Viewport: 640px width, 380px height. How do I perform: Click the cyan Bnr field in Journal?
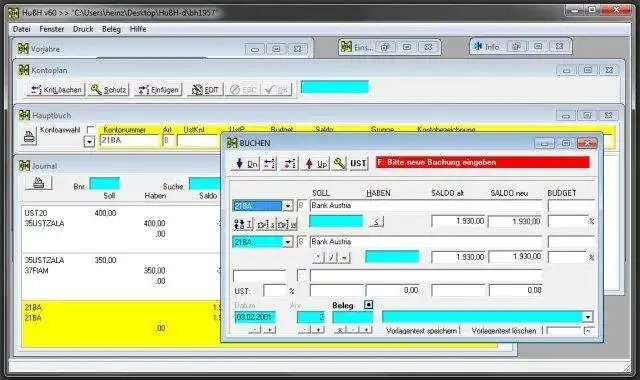pos(104,184)
